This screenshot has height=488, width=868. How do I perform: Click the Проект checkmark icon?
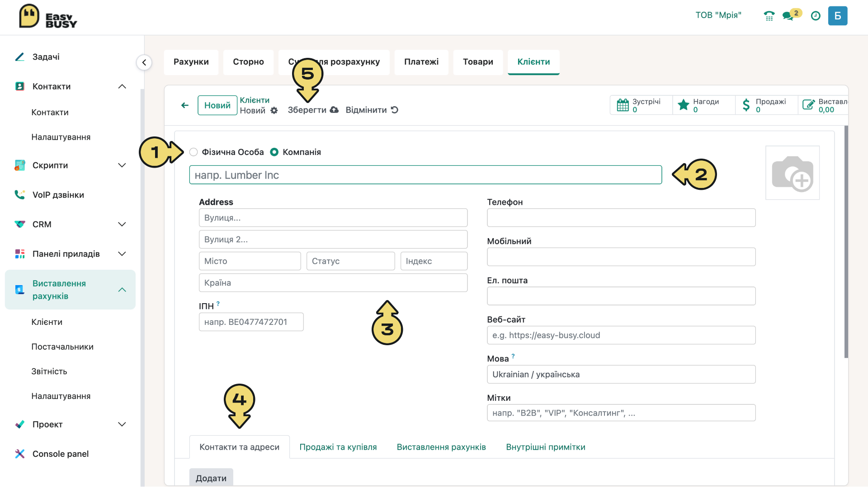[x=20, y=424]
